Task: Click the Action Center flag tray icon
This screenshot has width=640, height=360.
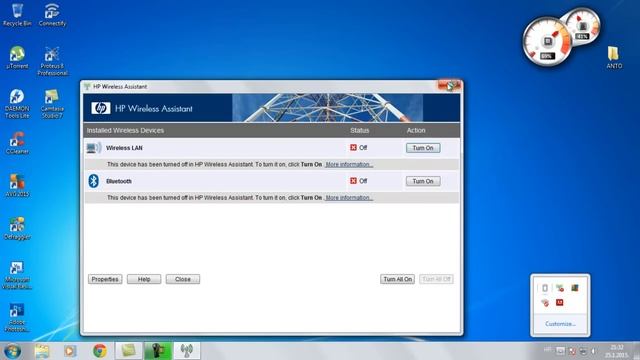Action: pos(572,351)
